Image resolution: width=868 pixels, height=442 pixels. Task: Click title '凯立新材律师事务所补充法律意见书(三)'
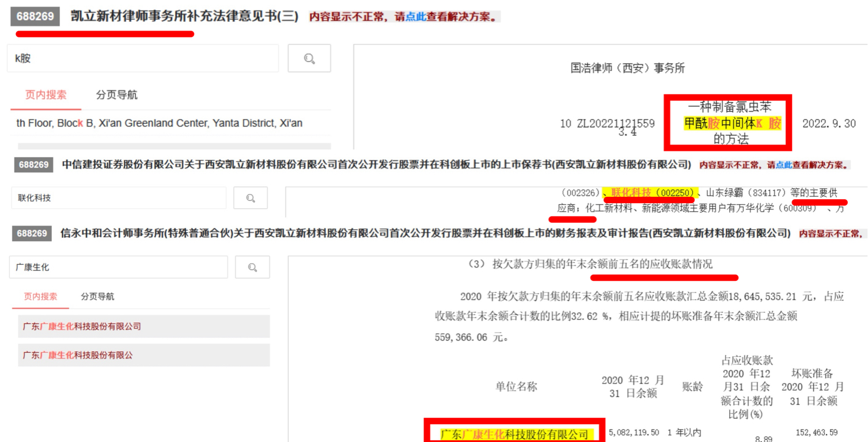click(184, 16)
